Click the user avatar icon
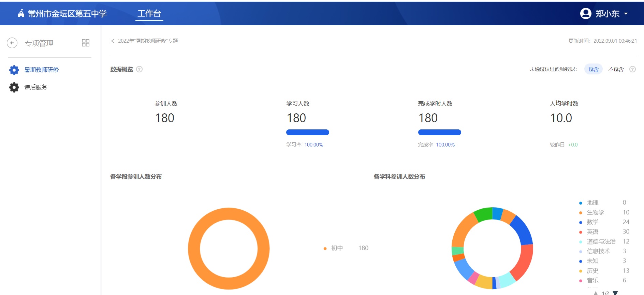 (586, 14)
